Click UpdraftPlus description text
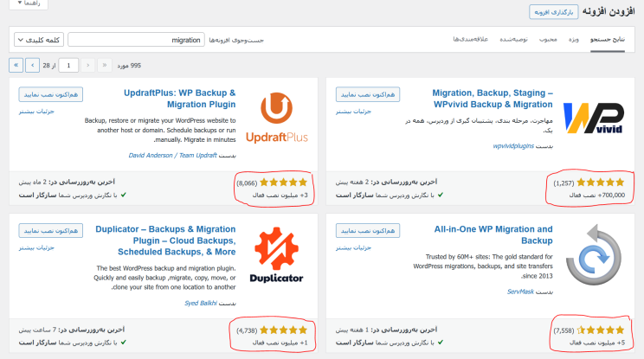 160,130
